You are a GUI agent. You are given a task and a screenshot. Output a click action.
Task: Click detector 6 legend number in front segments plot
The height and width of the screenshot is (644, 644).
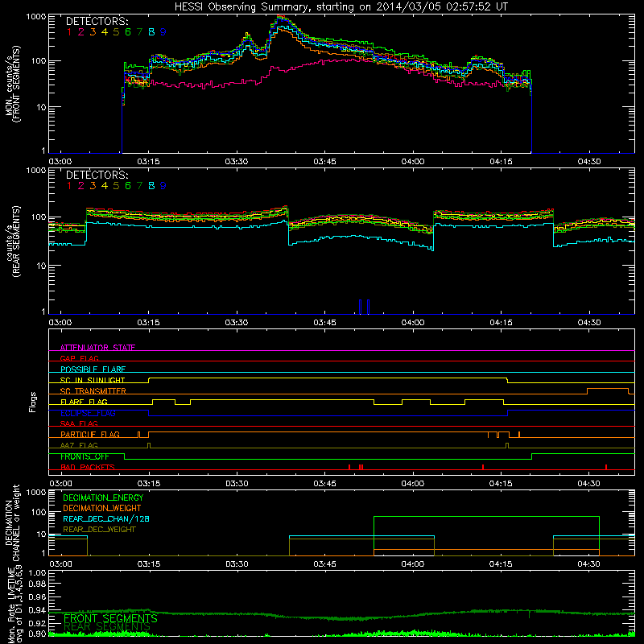pyautogui.click(x=128, y=32)
